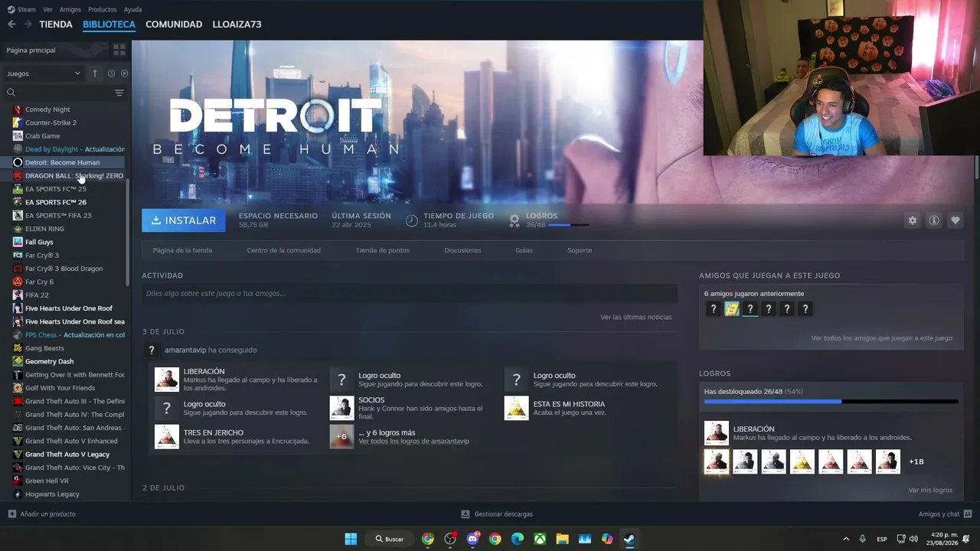
Task: Click the ascending sort arrow button
Action: click(x=95, y=73)
